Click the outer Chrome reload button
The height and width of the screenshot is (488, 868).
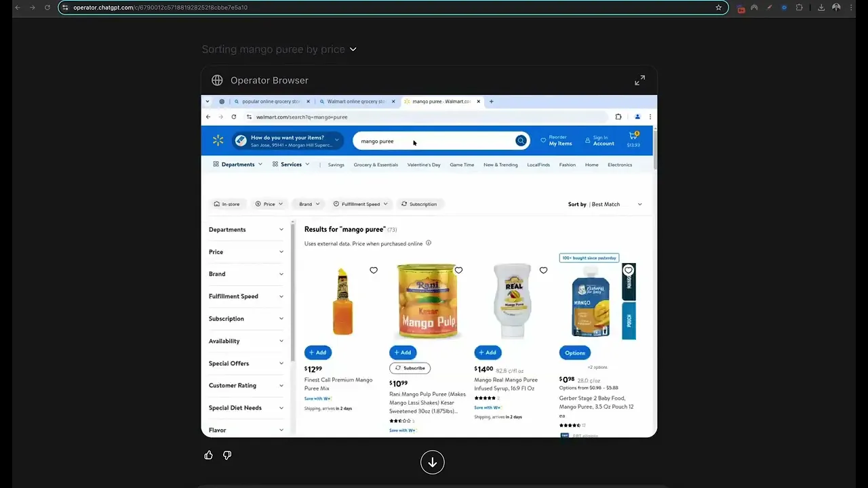click(x=47, y=7)
